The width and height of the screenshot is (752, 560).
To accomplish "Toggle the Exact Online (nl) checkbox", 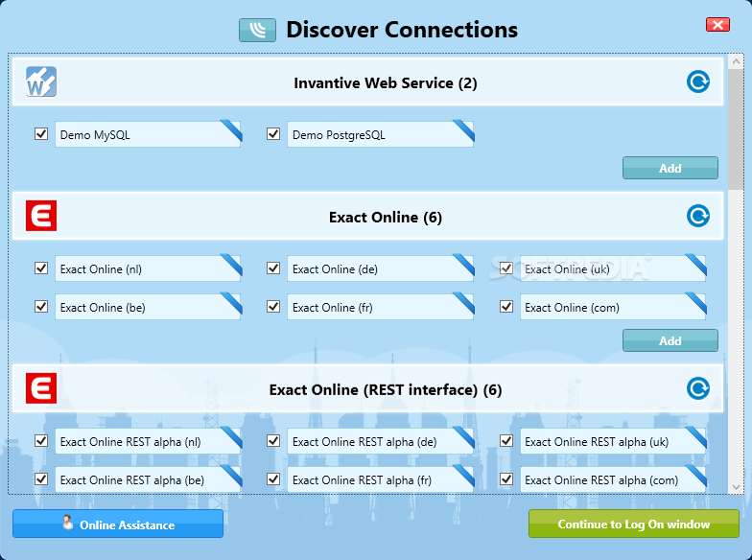I will (41, 268).
